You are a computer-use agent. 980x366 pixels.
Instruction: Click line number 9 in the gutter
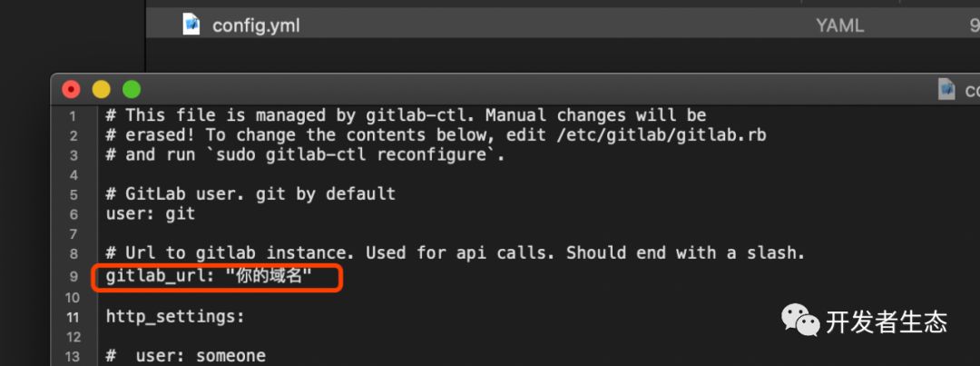73,276
